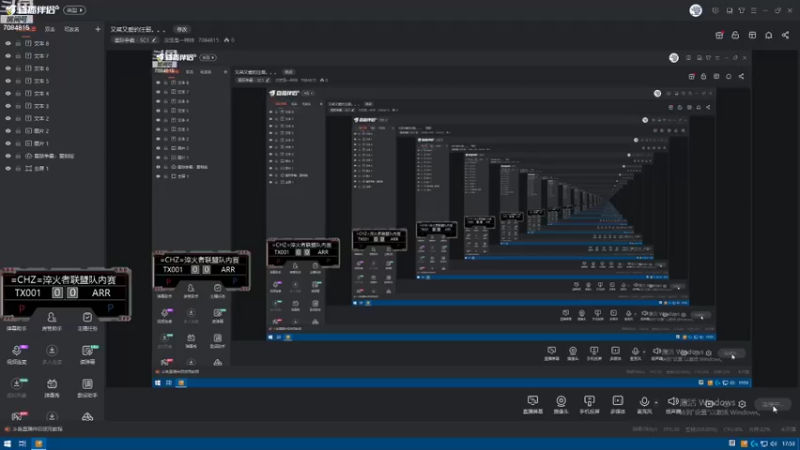Hide the 文本 7 layer with its eye icon
The image size is (800, 450).
tap(8, 56)
